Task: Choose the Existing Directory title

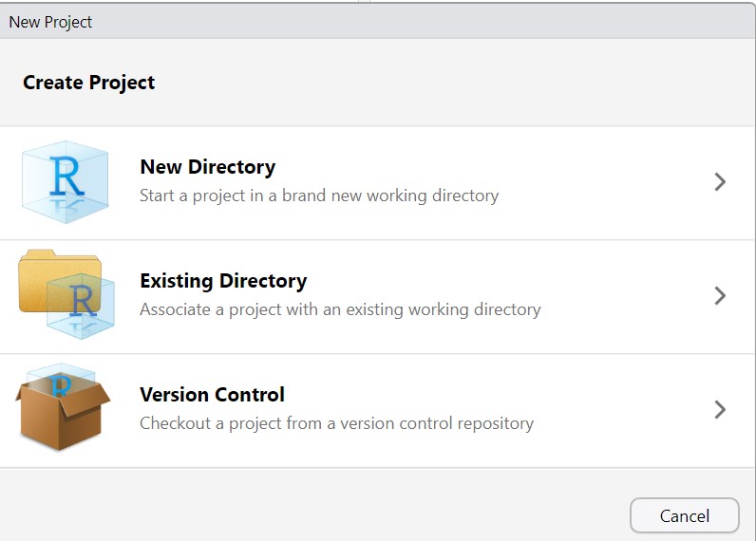Action: [223, 281]
